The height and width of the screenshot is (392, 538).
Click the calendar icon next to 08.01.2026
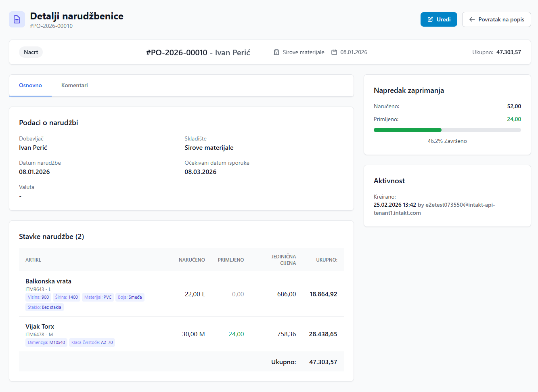pos(334,52)
